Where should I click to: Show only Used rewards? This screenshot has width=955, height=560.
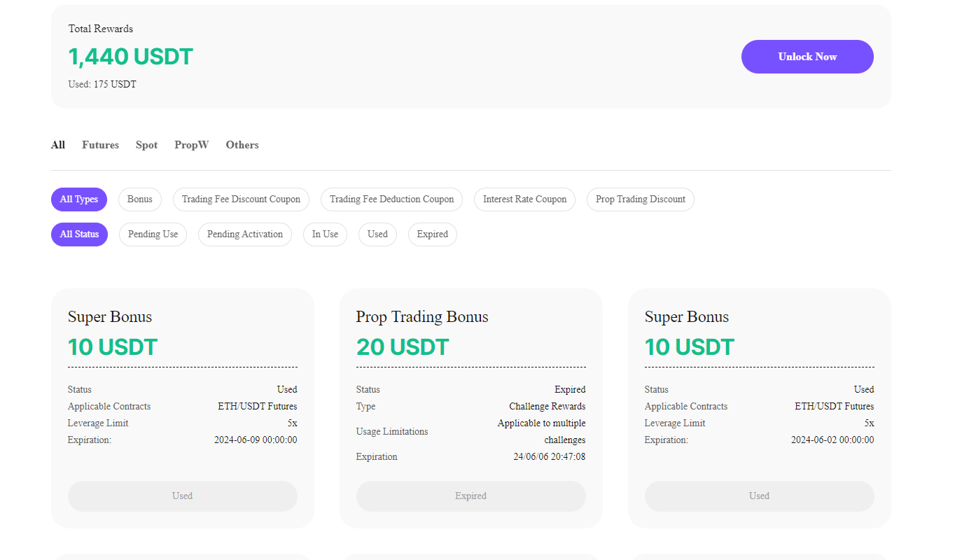point(377,234)
